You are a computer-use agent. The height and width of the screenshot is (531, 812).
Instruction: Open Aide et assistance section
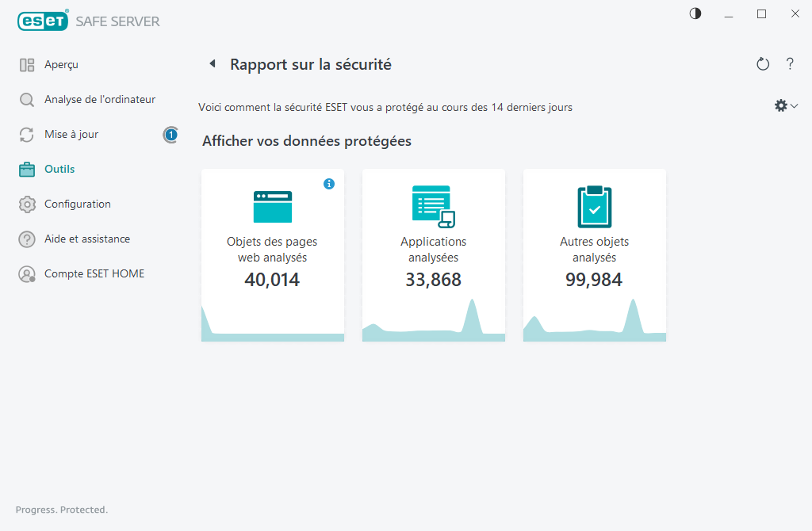87,239
